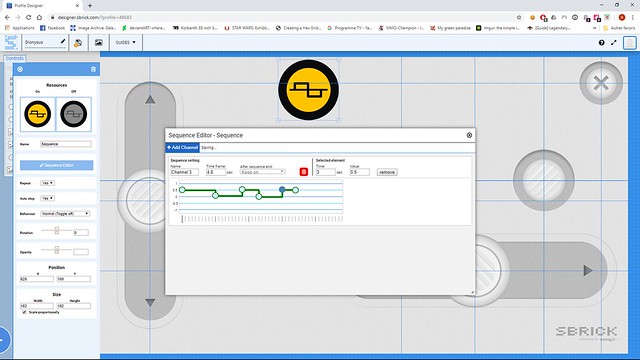Screen dimensions: 640x360
Task: Click the Time frame field
Action: pyautogui.click(x=216, y=172)
